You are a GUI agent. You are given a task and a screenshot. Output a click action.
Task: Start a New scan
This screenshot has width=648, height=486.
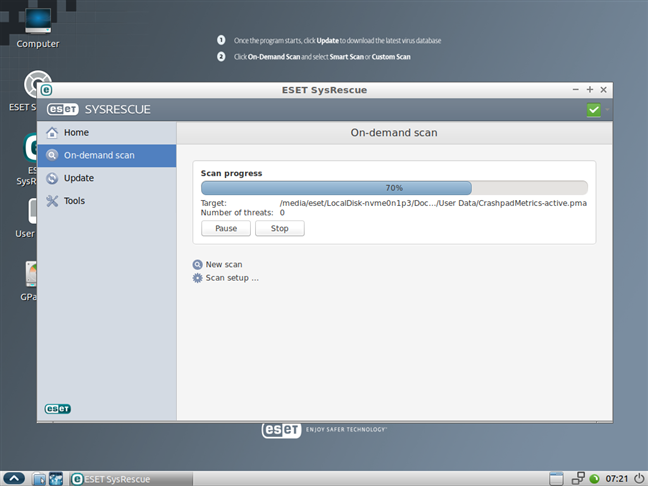tap(224, 264)
